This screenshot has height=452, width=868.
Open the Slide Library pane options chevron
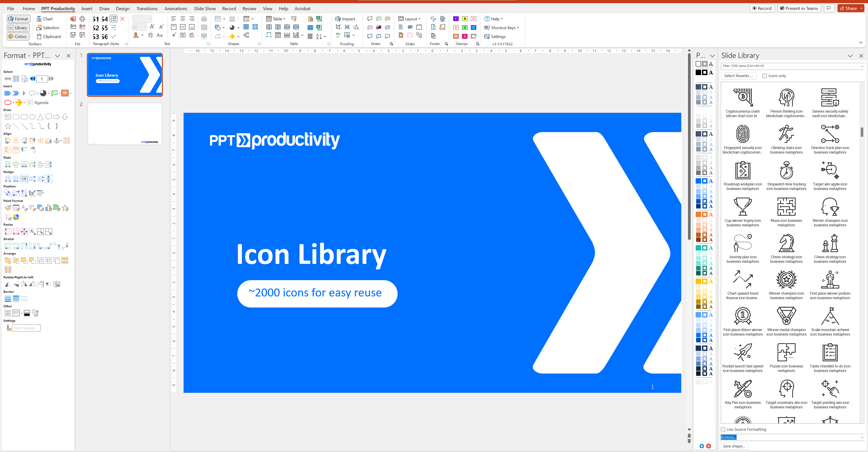[850, 56]
